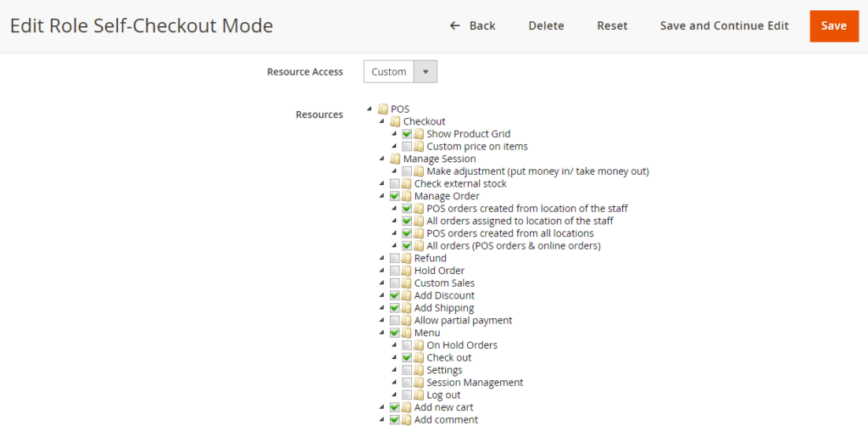Click the folder icon beside Custom Sales
This screenshot has width=868, height=437.
point(407,283)
